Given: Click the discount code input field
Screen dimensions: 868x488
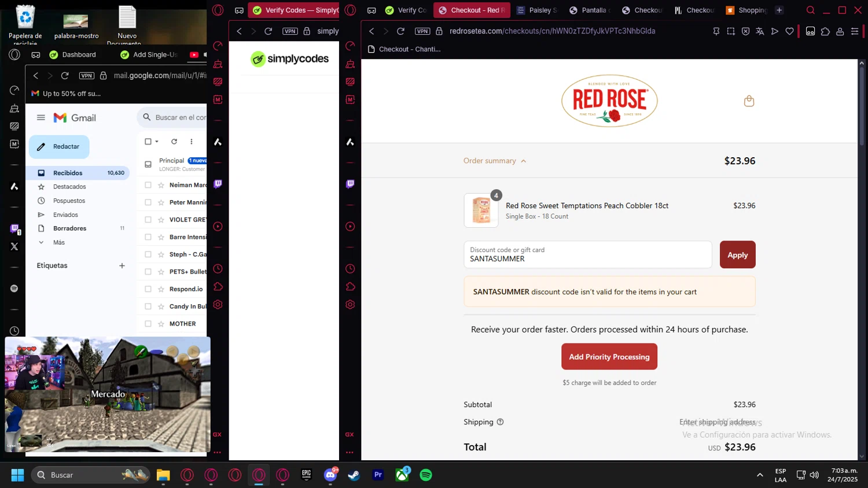Looking at the screenshot, I should [588, 254].
